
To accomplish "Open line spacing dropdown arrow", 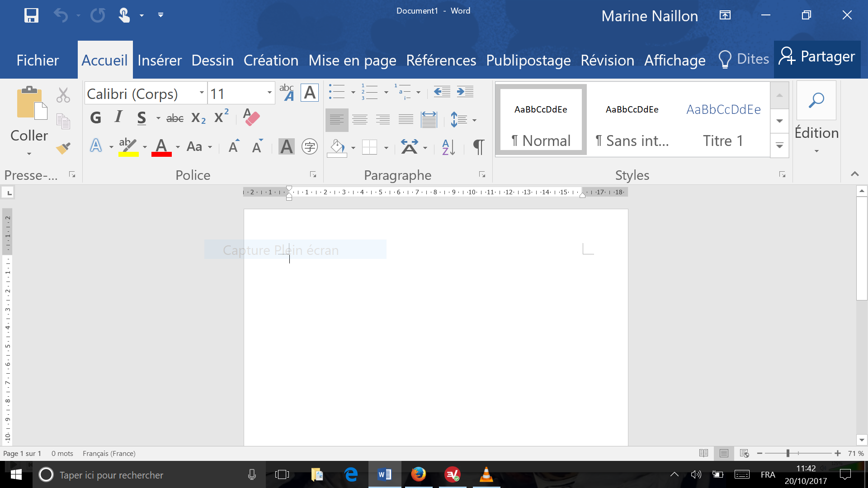I will tap(474, 120).
